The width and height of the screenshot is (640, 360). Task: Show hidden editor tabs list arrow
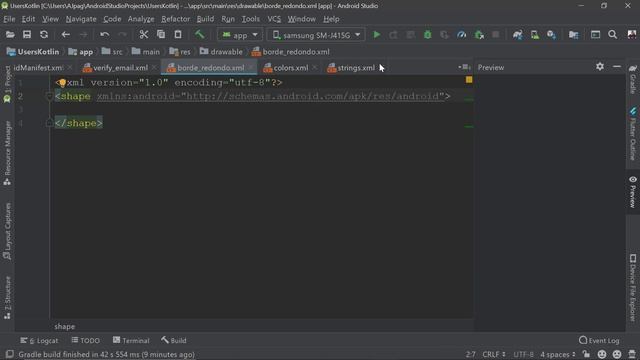[464, 67]
